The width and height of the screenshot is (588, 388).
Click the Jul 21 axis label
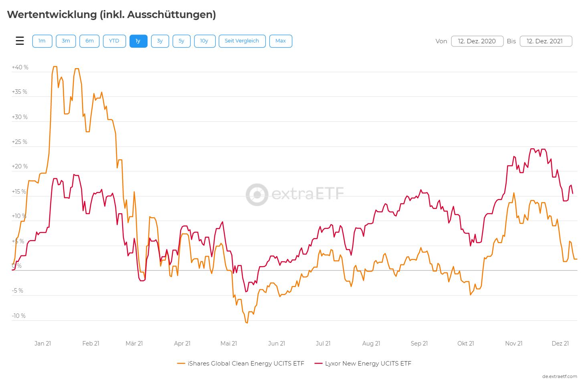point(323,344)
